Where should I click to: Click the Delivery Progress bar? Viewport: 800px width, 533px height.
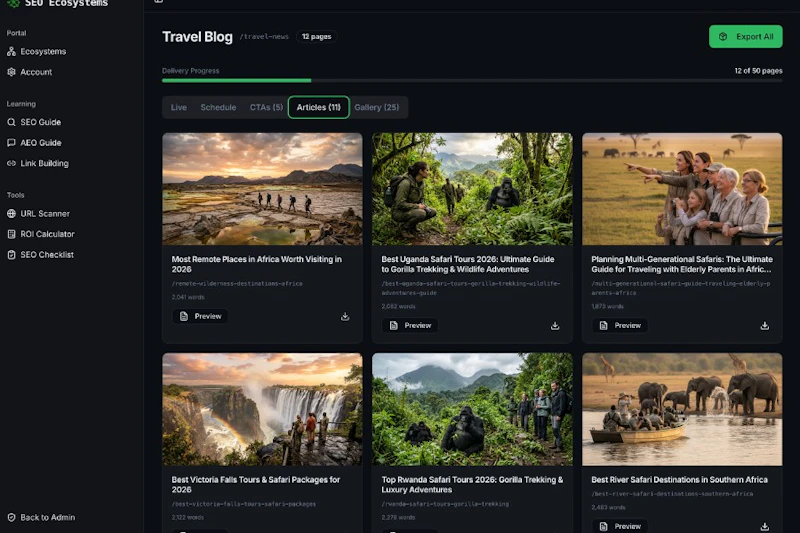472,81
